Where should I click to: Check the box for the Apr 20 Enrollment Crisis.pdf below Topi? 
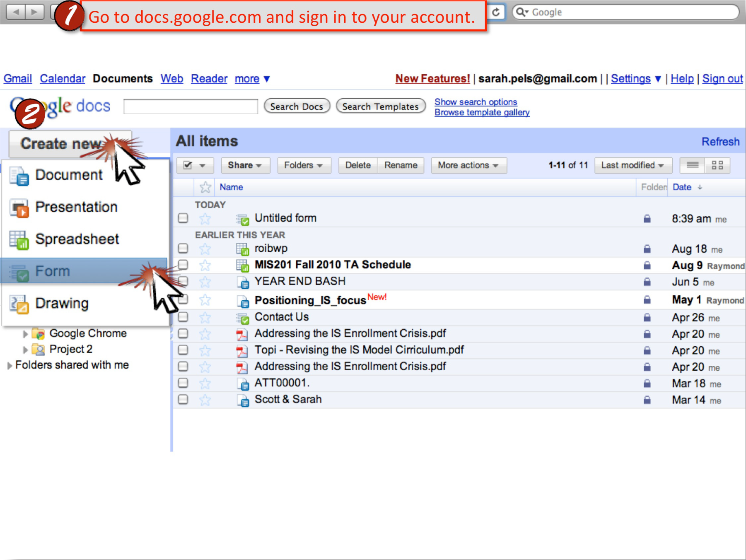click(183, 367)
